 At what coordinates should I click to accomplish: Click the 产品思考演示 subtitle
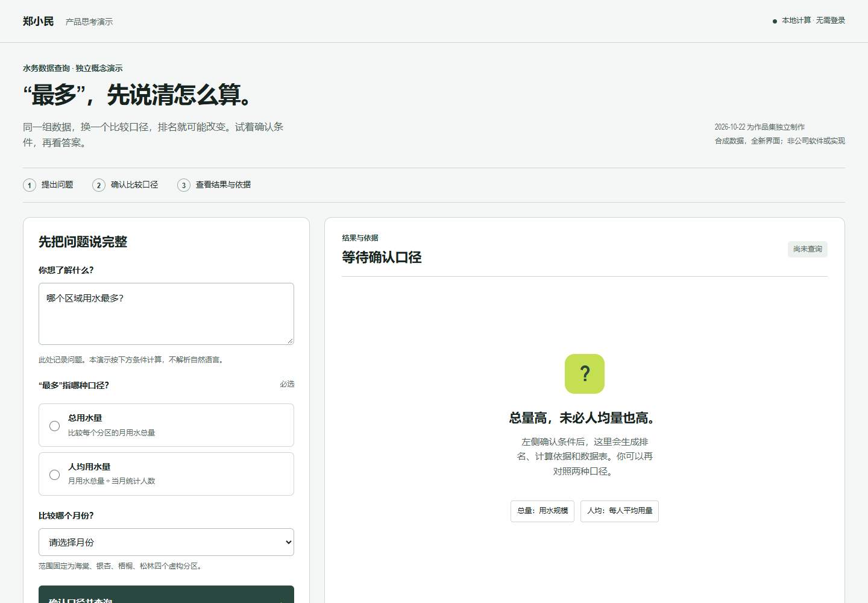click(89, 22)
